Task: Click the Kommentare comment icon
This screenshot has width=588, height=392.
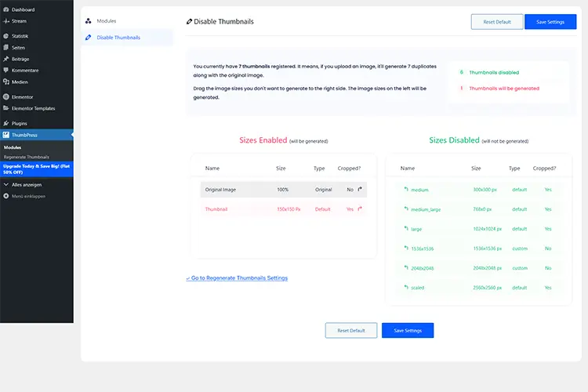Action: coord(6,70)
